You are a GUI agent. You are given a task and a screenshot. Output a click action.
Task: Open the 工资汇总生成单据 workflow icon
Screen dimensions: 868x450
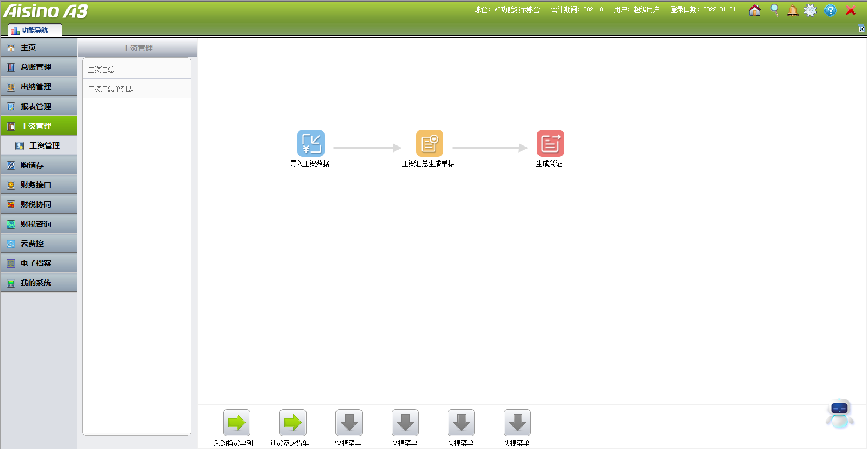click(429, 143)
